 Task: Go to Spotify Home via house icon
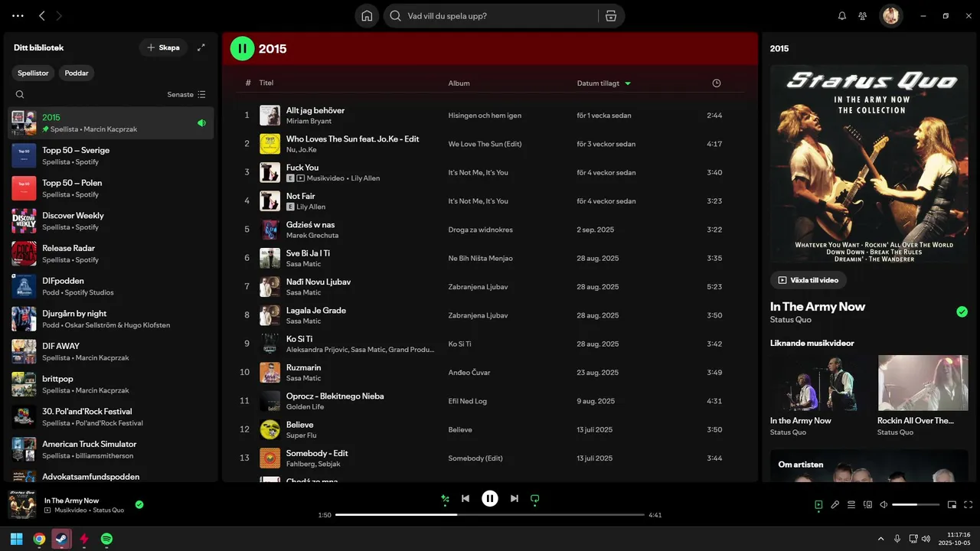coord(367,16)
